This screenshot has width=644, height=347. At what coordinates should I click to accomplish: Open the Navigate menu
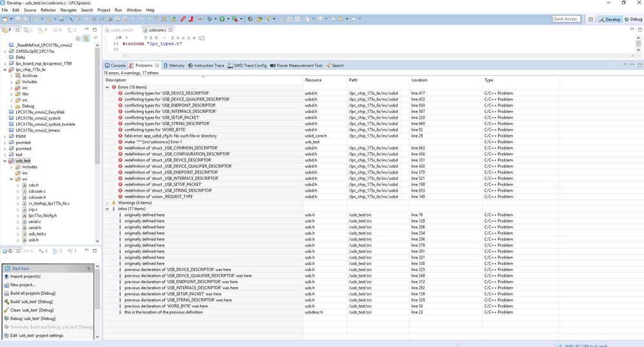click(68, 10)
